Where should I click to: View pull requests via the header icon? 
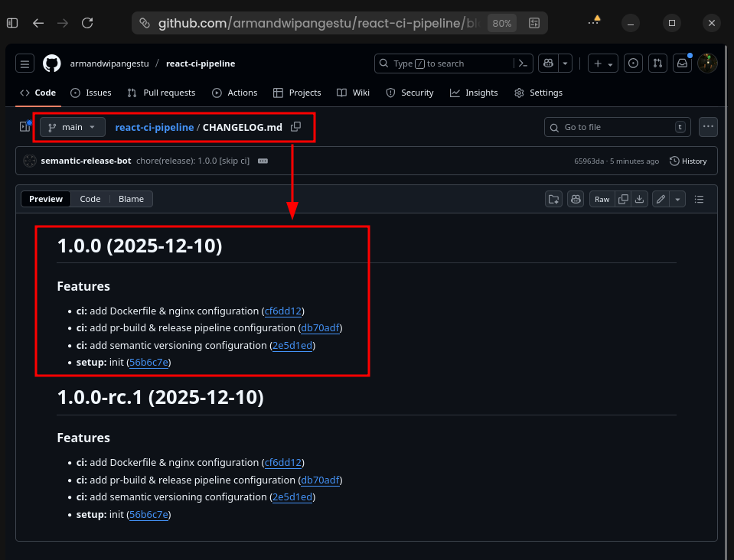(x=657, y=63)
